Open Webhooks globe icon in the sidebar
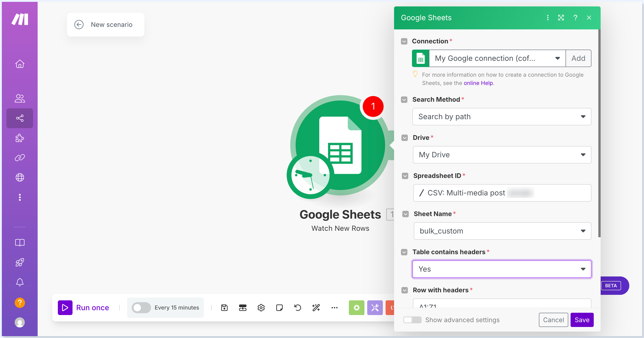The image size is (644, 338). pos(20,177)
